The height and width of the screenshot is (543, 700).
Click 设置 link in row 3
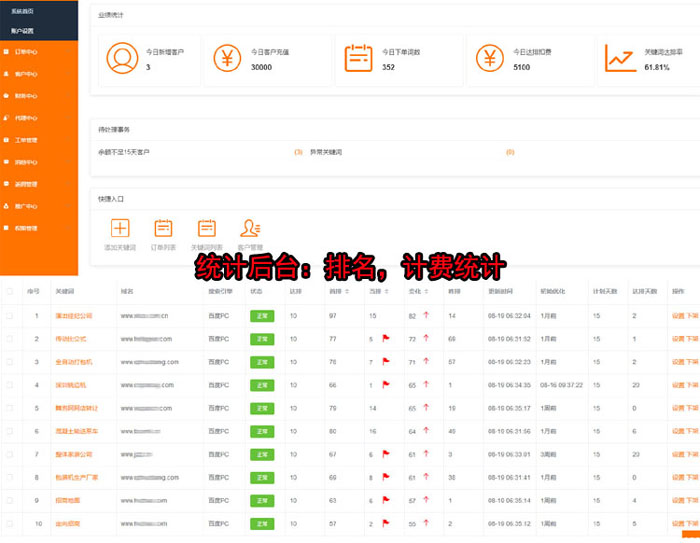(677, 362)
